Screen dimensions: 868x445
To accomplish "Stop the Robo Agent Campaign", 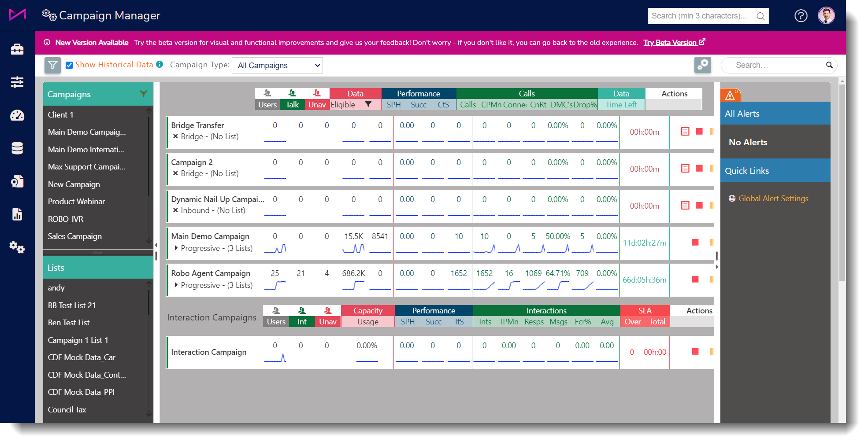I will pyautogui.click(x=695, y=279).
